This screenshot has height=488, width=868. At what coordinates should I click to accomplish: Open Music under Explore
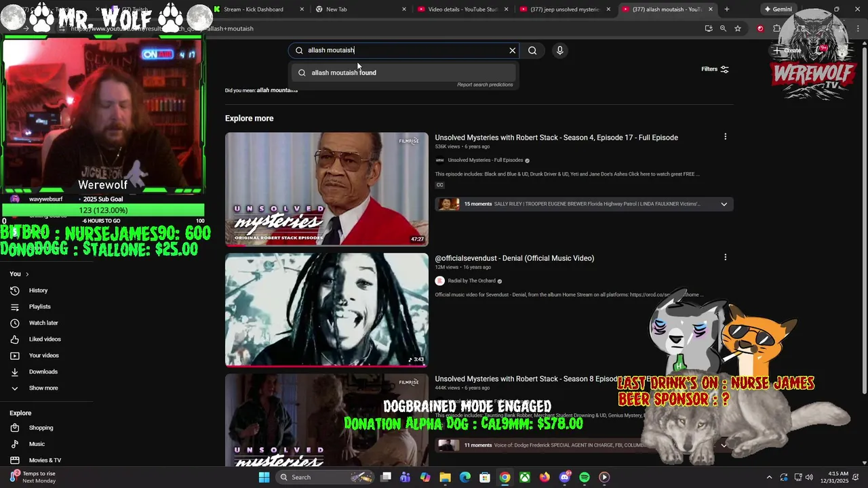click(x=37, y=444)
